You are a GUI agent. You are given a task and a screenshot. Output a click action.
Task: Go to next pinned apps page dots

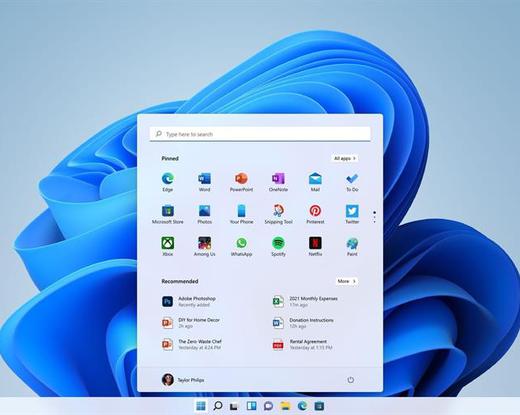[374, 217]
